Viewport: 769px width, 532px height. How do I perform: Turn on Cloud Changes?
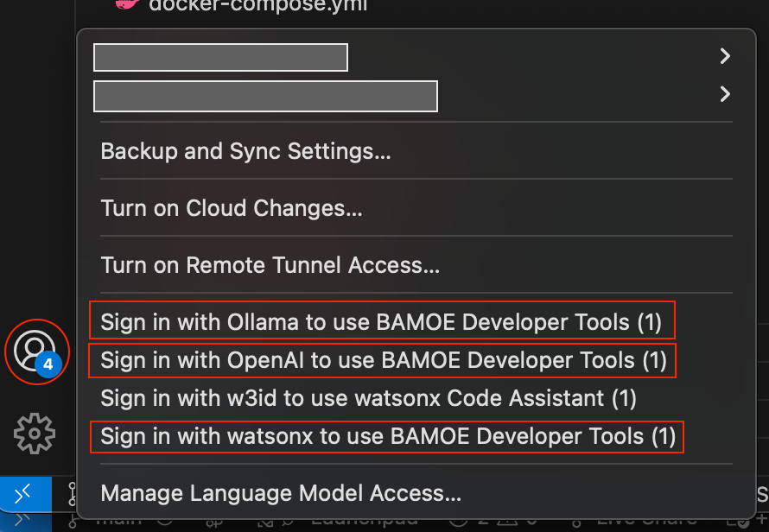[x=232, y=208]
